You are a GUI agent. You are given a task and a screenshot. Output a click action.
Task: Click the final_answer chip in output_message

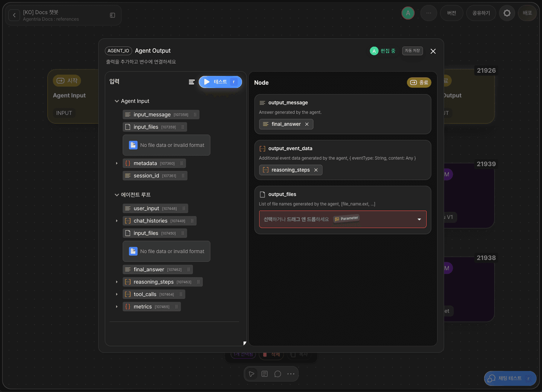pos(286,124)
